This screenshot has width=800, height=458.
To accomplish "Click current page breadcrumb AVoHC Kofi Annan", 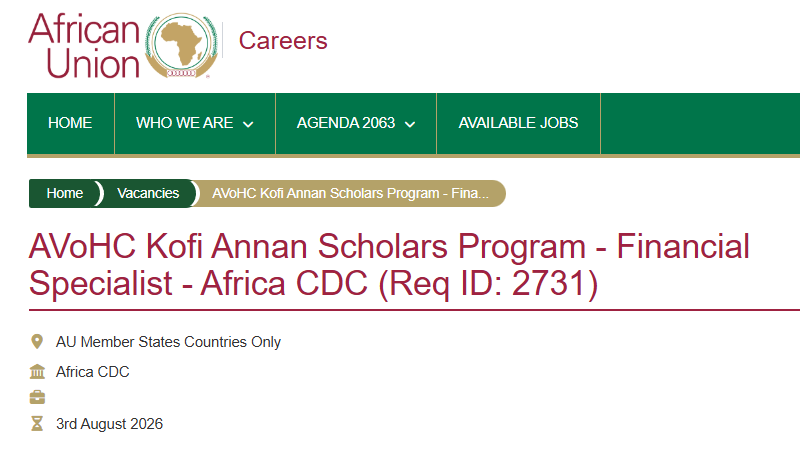I will point(350,193).
